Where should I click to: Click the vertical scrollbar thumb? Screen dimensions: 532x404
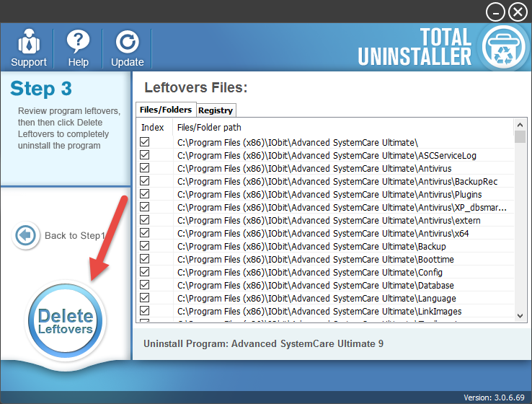pyautogui.click(x=520, y=137)
